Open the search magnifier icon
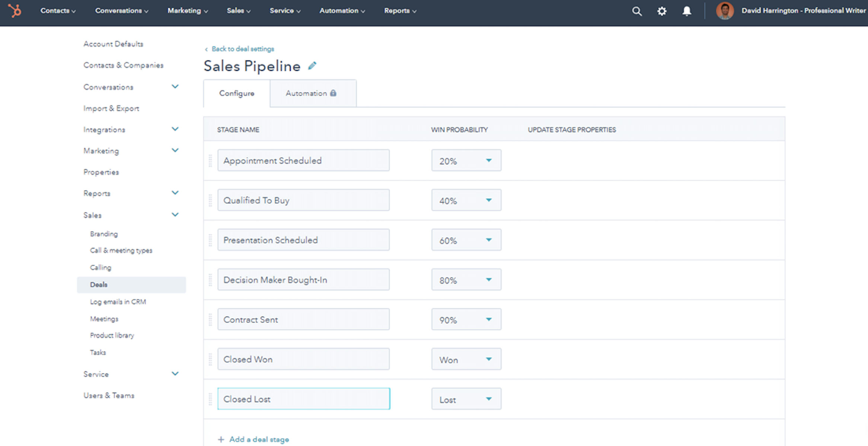868x446 pixels. pos(637,11)
